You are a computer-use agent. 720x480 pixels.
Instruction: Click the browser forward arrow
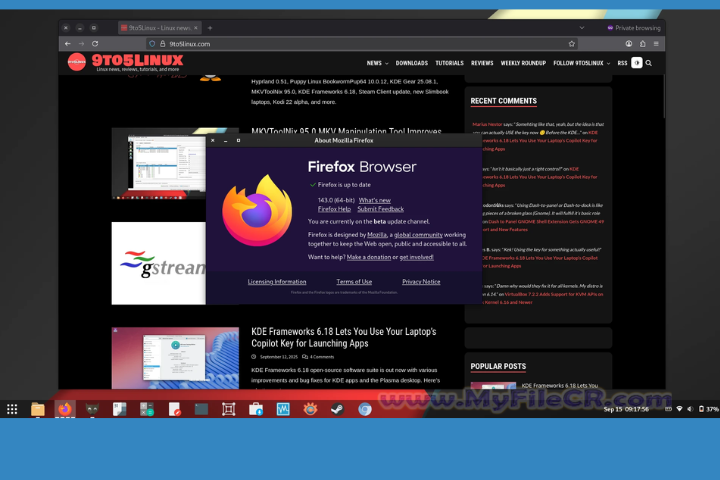tap(81, 44)
